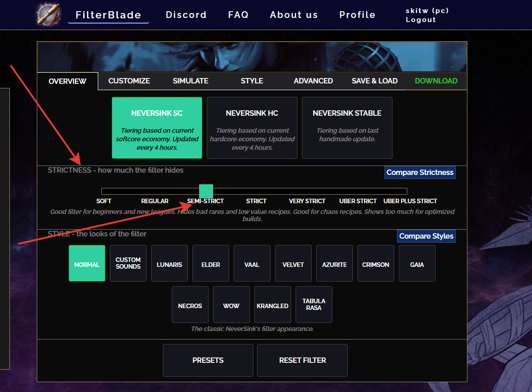
Task: Select the Custom Sounds style
Action: click(128, 263)
